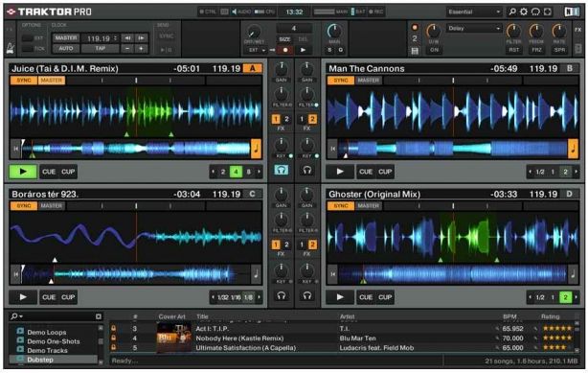Jump to start of Boráros tér 923 track
This screenshot has height=373, width=588.
click(x=15, y=274)
